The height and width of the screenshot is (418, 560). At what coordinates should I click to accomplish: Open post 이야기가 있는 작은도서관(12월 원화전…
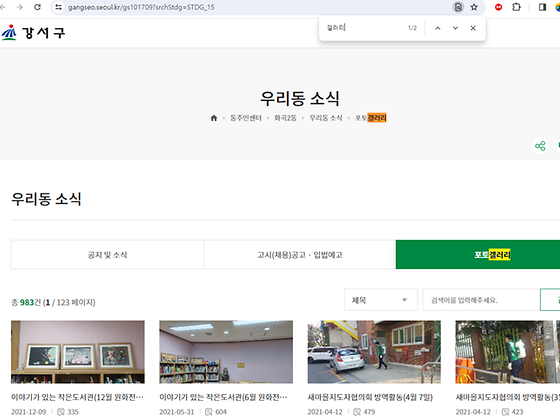coord(77,397)
